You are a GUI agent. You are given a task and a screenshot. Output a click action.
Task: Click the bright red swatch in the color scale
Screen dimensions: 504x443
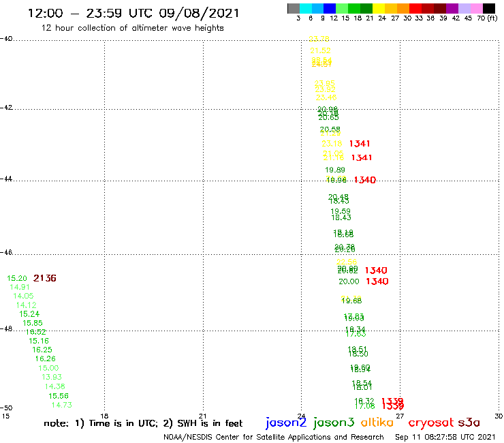tap(415, 8)
